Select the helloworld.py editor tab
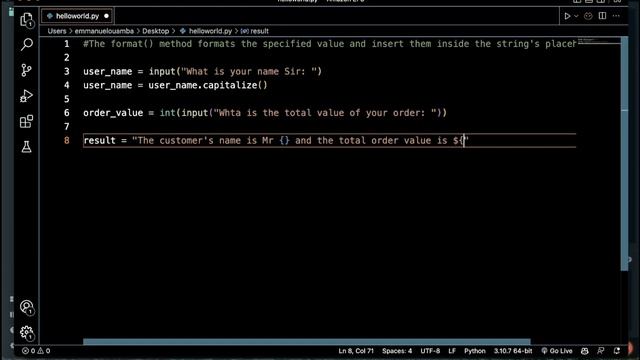Image resolution: width=640 pixels, height=360 pixels. coord(77,16)
